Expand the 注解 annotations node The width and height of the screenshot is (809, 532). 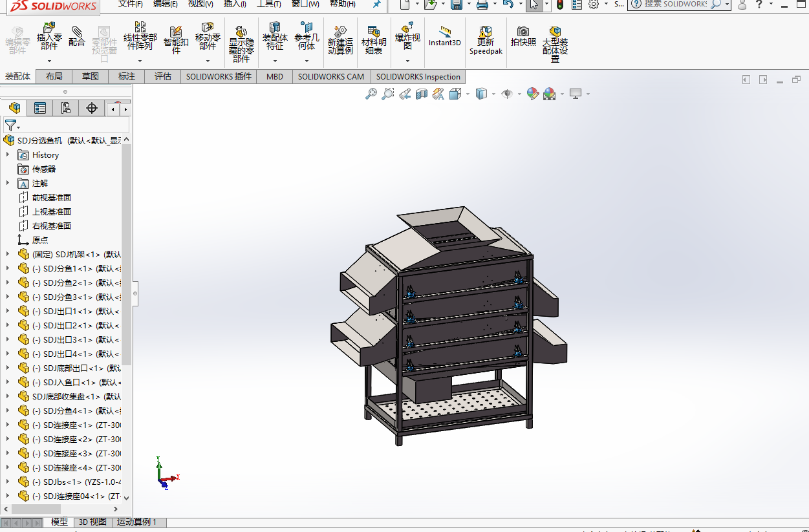coord(8,183)
